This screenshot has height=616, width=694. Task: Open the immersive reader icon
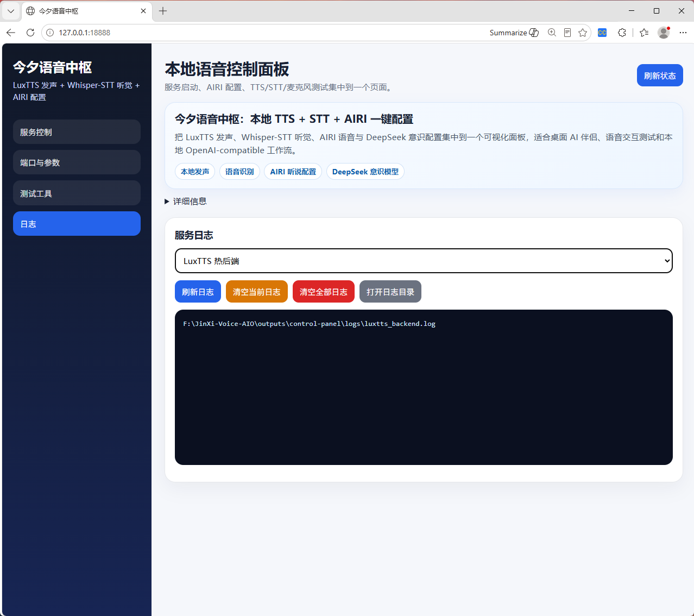pos(567,33)
